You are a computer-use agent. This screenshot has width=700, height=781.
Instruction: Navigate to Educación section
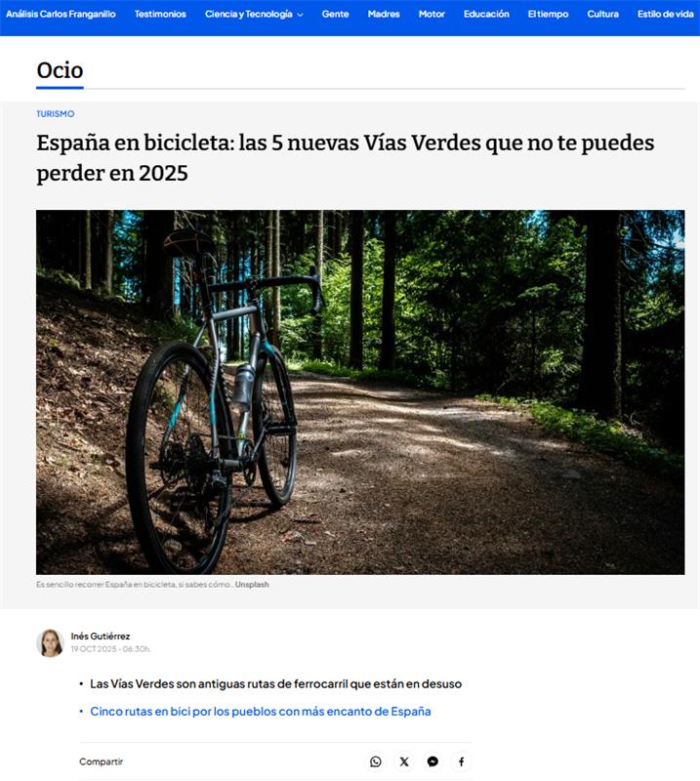click(486, 14)
